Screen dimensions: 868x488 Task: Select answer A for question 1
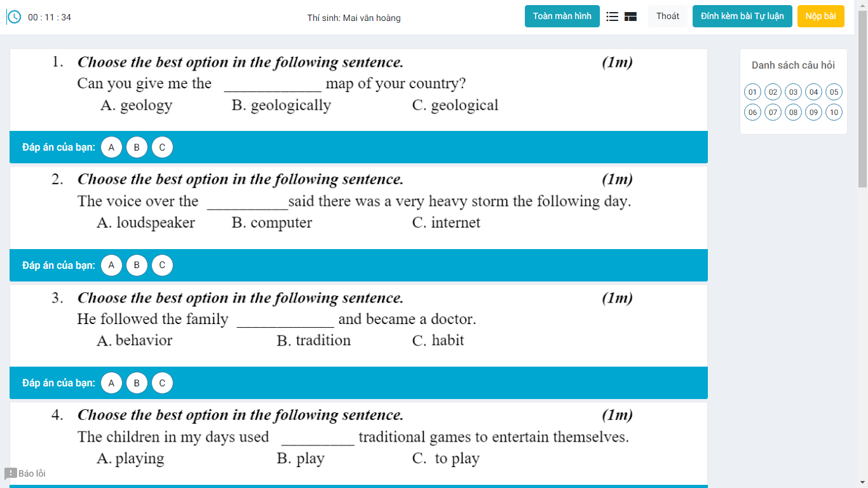[111, 147]
